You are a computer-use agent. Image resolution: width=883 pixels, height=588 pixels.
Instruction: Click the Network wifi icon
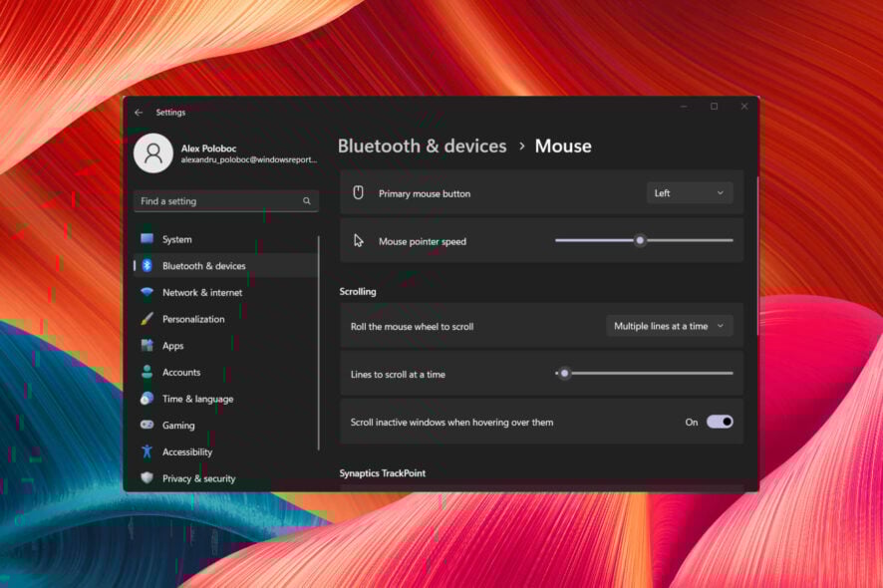tap(147, 292)
